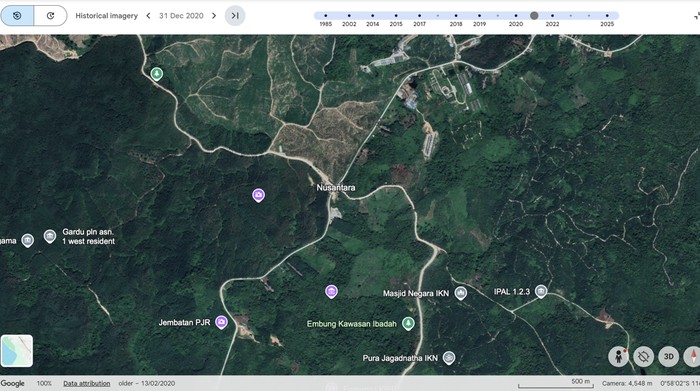This screenshot has height=391, width=700.
Task: Select the 1985 timeline dot
Action: point(325,16)
